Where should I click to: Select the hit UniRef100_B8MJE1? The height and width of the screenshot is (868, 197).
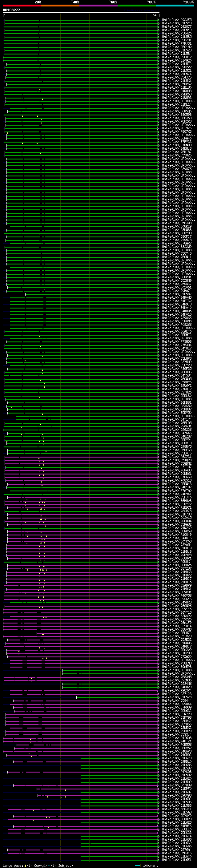[x=177, y=809]
